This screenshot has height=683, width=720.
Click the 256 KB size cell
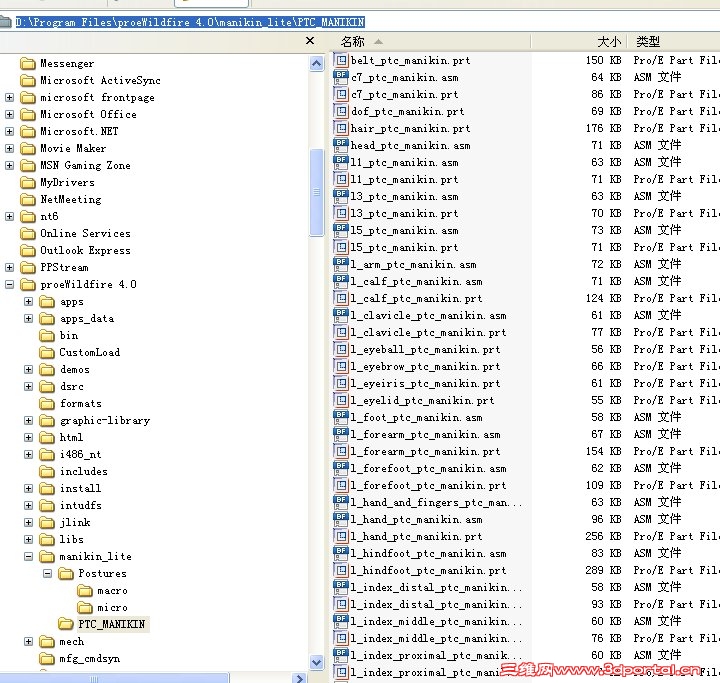click(x=603, y=536)
